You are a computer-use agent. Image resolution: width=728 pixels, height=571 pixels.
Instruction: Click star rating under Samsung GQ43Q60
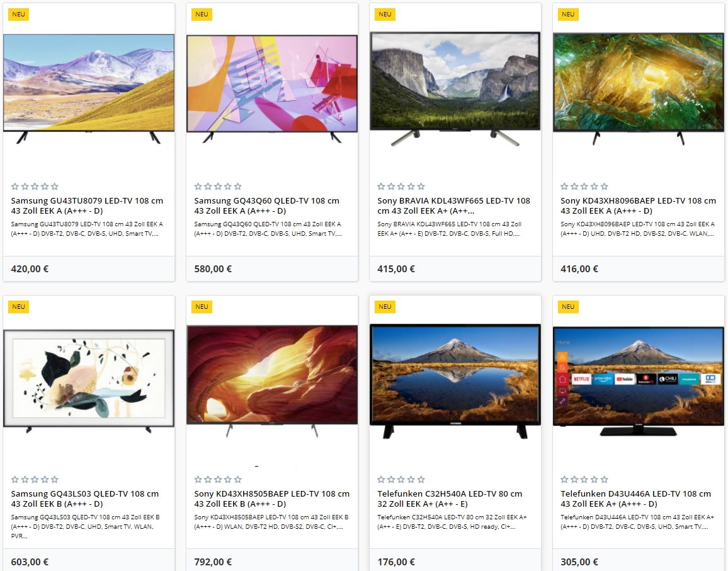click(219, 187)
